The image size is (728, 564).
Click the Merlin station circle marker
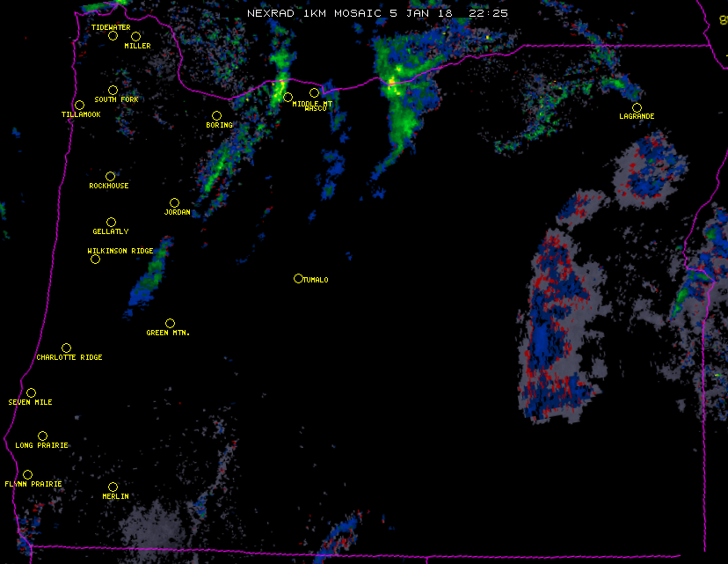coord(113,487)
